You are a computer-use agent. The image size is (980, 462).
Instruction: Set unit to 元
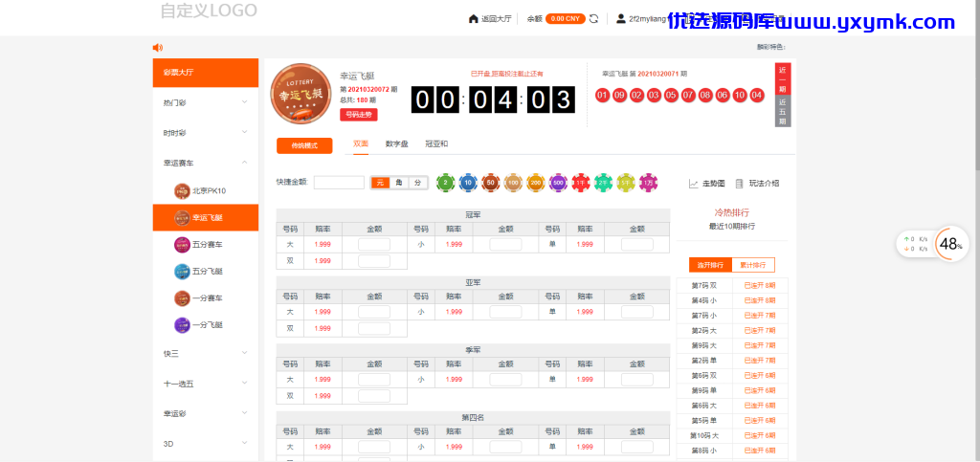(380, 183)
